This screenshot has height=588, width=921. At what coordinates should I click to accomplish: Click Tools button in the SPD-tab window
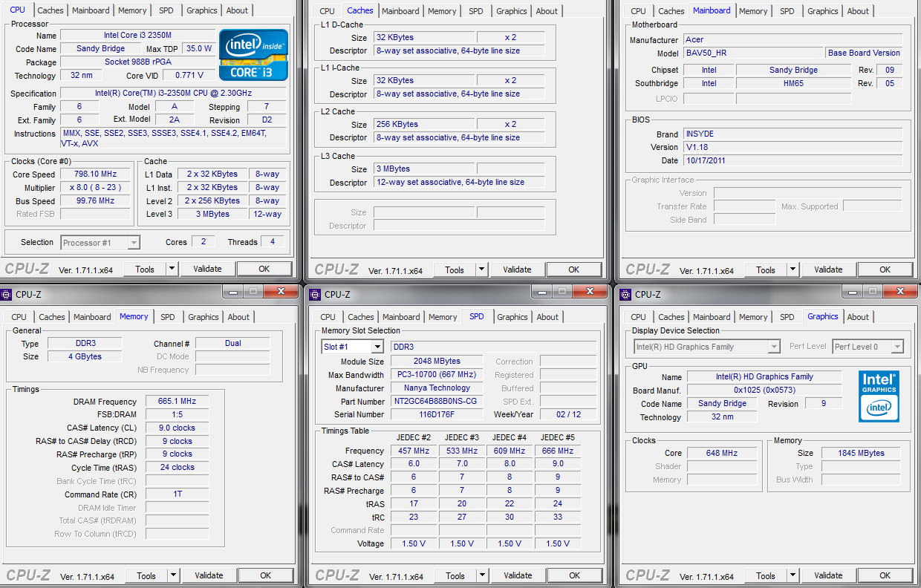455,575
